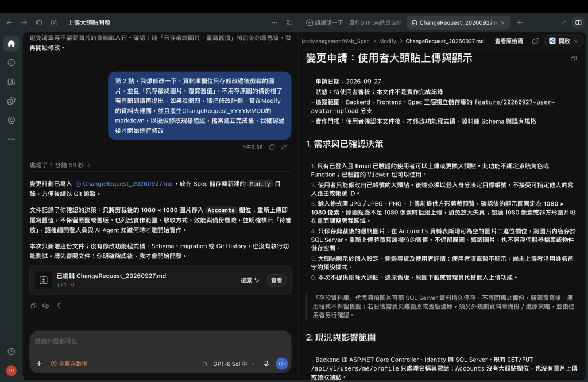The width and height of the screenshot is (588, 382).
Task: Click the 申請日期：2026-09-27 line
Action: point(348,82)
